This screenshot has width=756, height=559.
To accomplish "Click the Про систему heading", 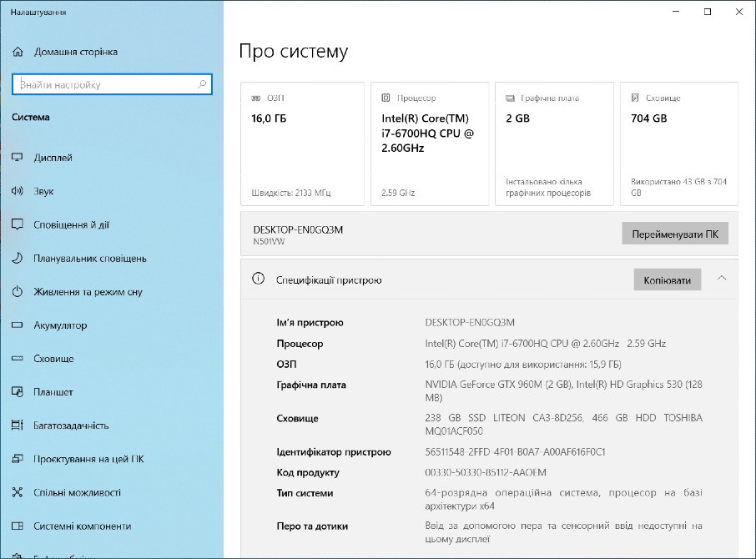I will coord(293,51).
